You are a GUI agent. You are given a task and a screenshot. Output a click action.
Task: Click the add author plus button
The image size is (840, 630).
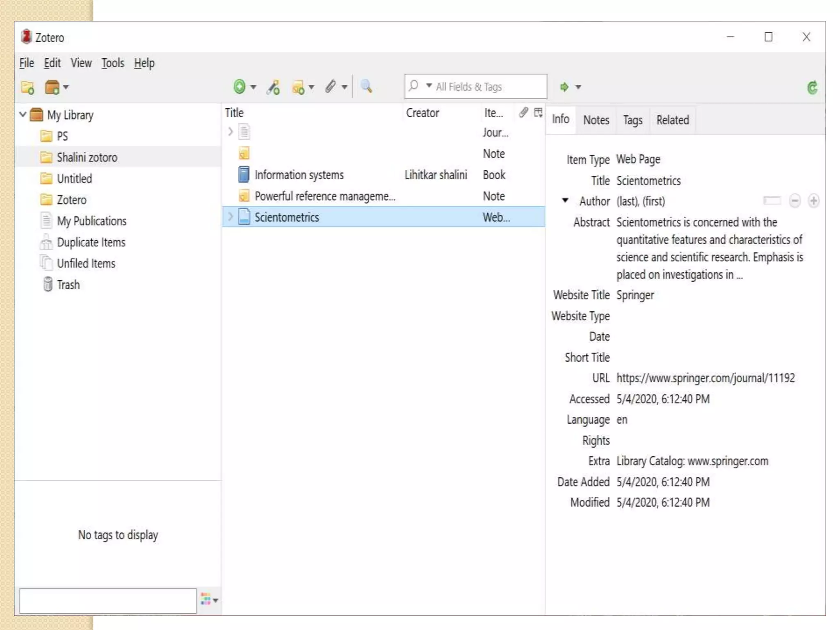[813, 201]
